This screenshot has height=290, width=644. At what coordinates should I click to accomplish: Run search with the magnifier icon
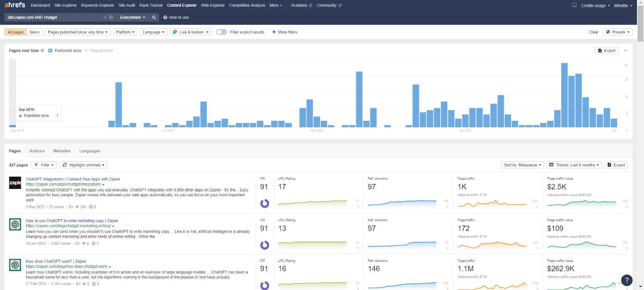point(154,17)
